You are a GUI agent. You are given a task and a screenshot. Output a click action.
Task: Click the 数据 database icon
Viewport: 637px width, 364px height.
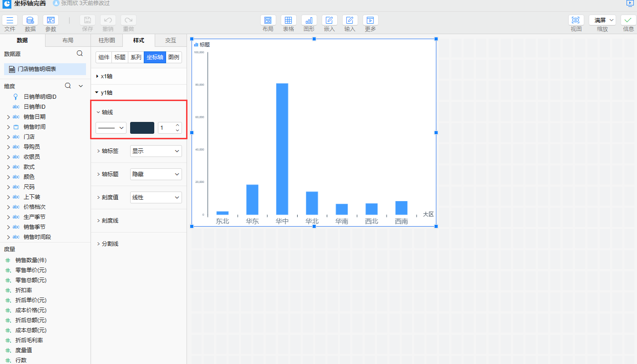[x=30, y=20]
